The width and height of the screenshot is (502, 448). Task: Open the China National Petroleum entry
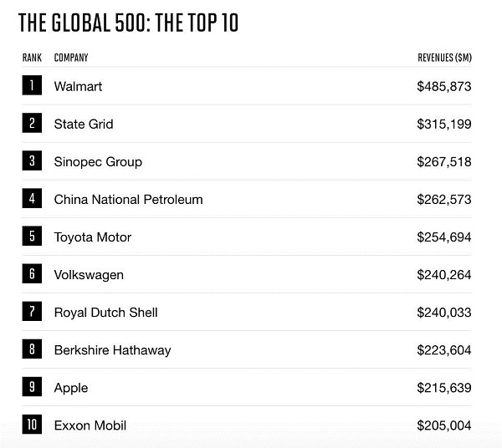[128, 200]
